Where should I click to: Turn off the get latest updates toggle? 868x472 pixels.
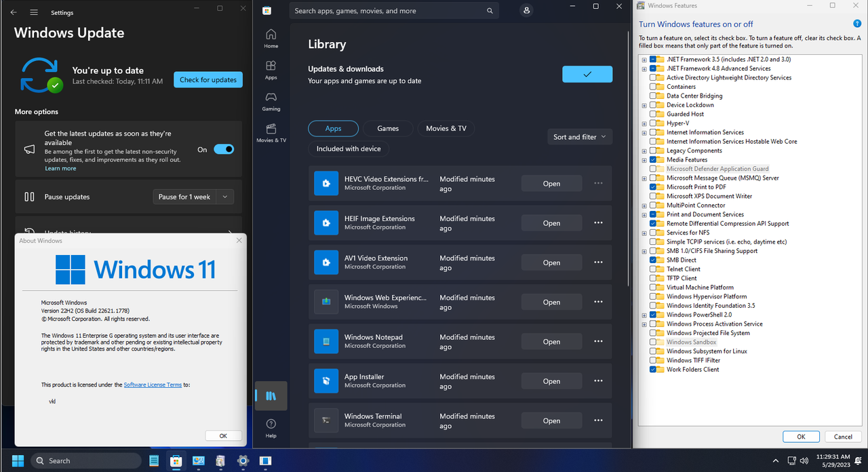pyautogui.click(x=224, y=149)
